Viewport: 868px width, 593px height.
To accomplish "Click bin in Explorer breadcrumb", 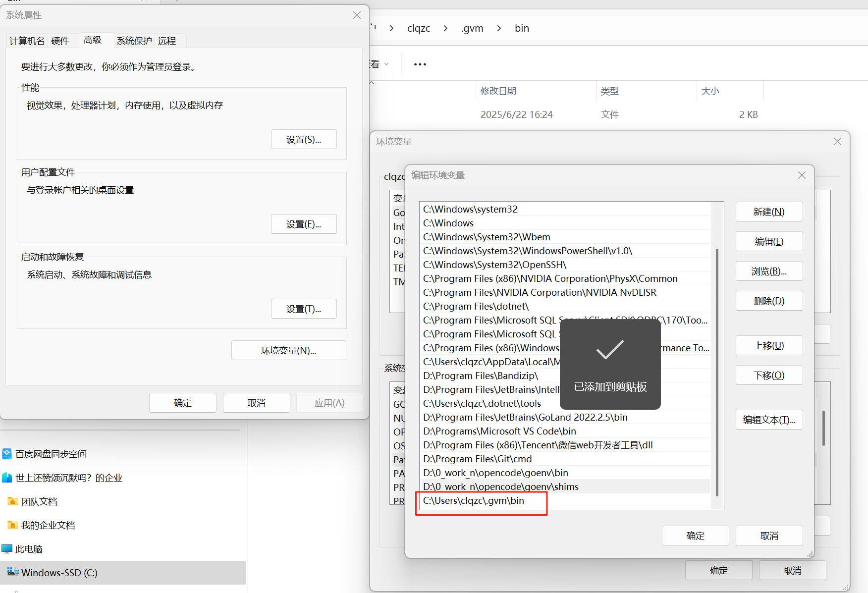I will [522, 28].
